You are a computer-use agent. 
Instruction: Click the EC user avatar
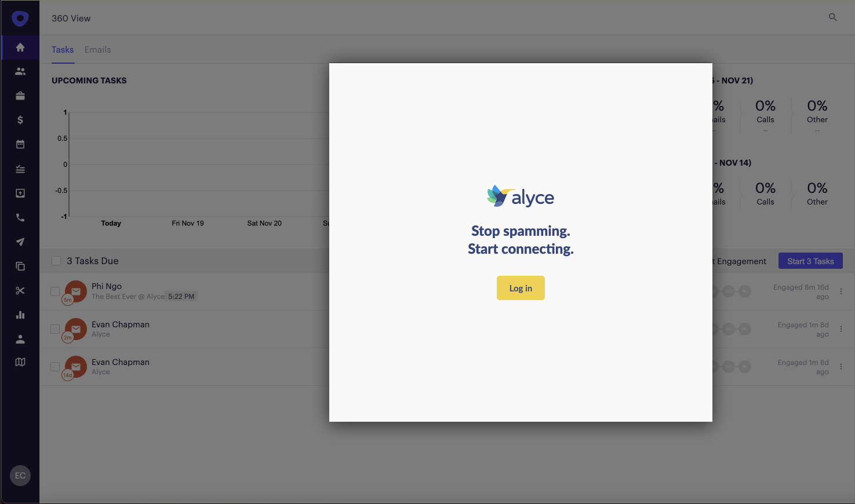pos(20,476)
